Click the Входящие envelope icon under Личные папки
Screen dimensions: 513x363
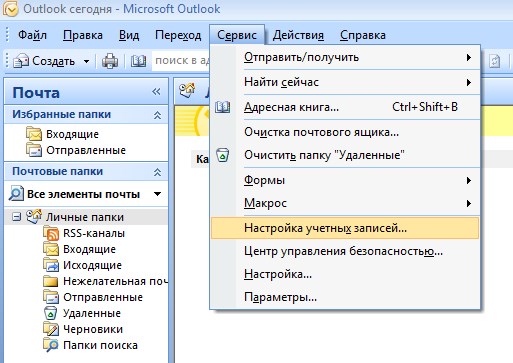[x=51, y=249]
